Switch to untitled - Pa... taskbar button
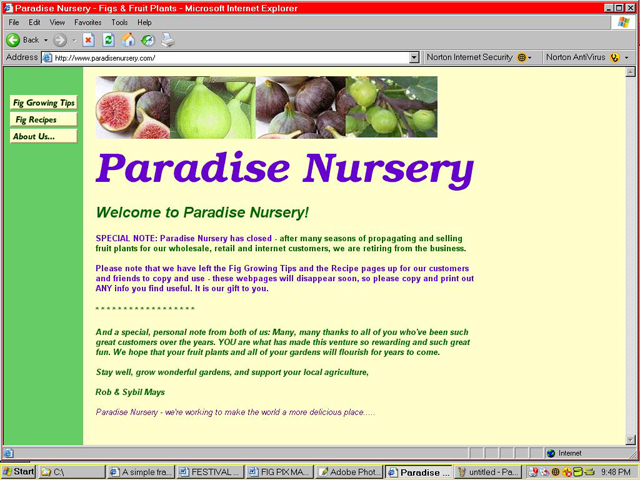The width and height of the screenshot is (640, 480). point(488,472)
